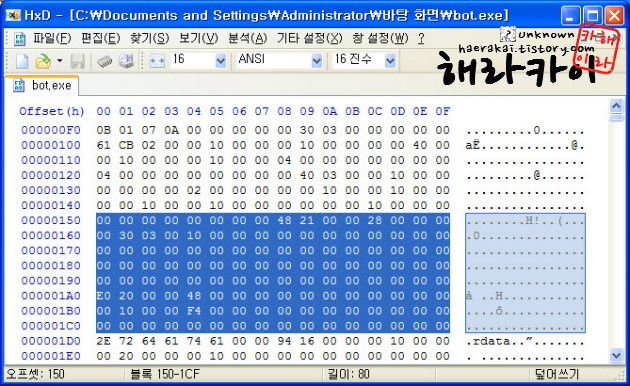
Task: Click the Open disk computer icon
Action: point(126,61)
